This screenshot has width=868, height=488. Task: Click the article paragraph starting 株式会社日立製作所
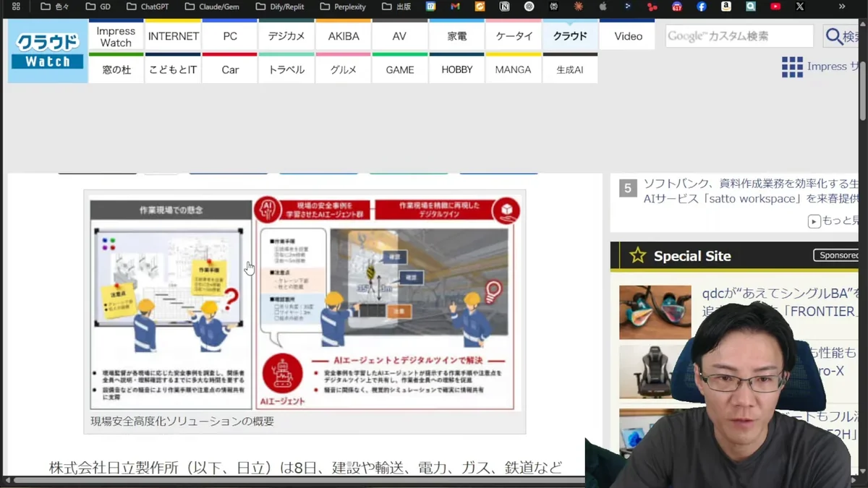click(305, 468)
